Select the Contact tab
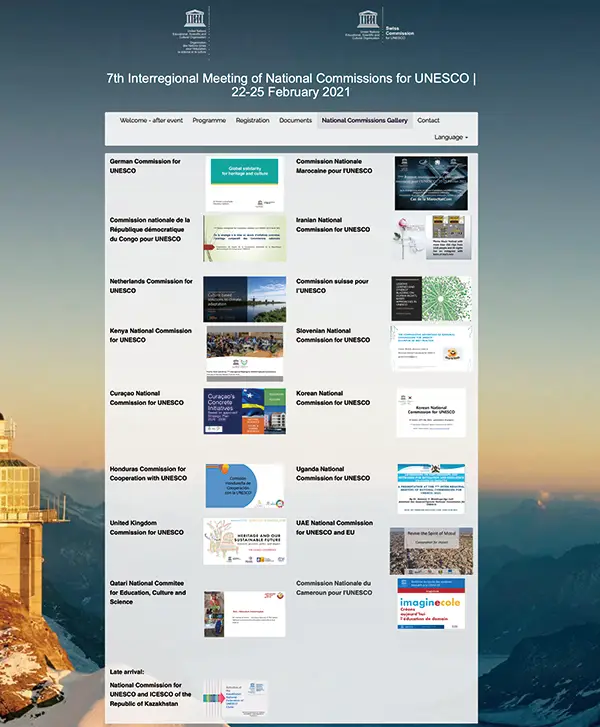Screen dimensions: 600x727 (428, 120)
